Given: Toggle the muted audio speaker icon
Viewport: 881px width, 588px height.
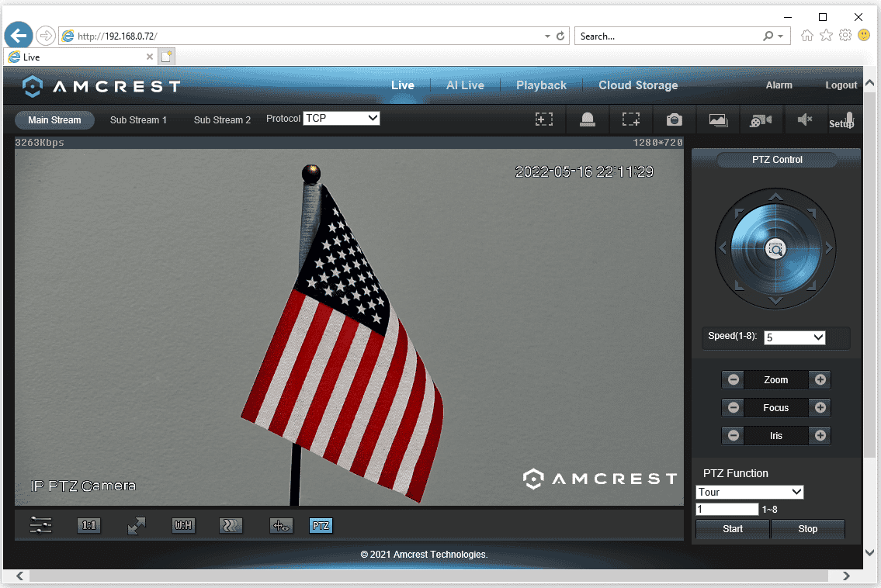Looking at the screenshot, I should (x=805, y=119).
